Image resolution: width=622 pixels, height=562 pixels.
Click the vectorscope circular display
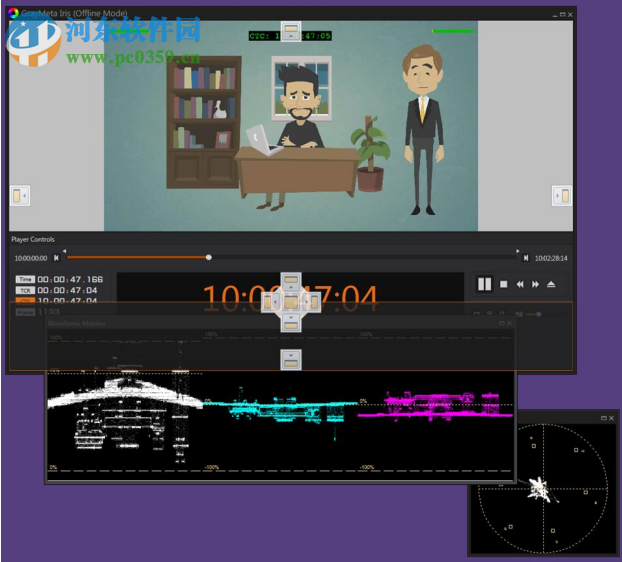coord(543,489)
